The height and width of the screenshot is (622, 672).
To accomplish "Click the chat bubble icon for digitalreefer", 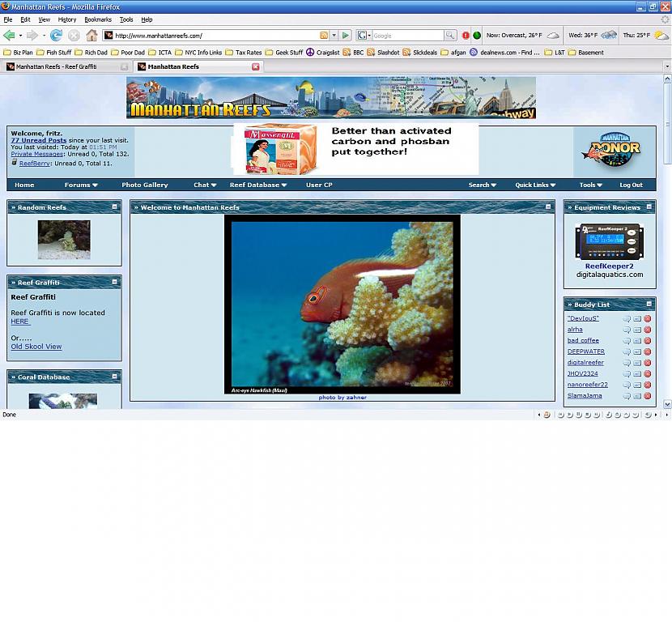I will 627,363.
